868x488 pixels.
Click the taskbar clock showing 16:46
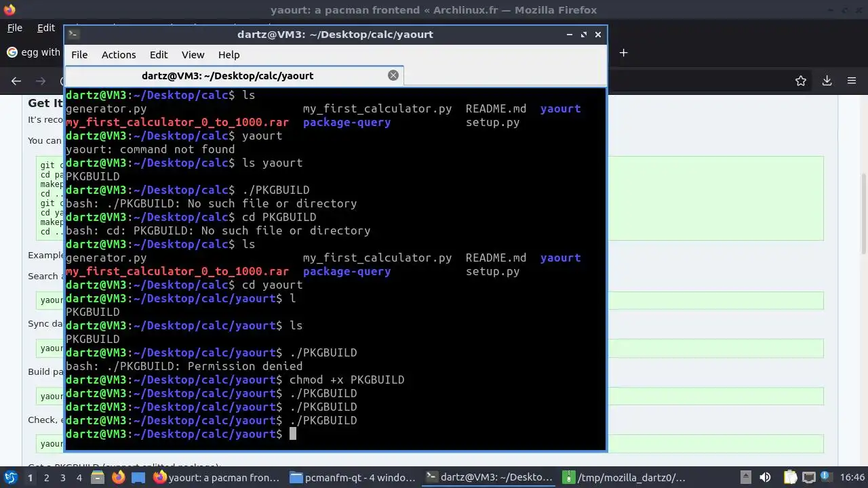852,477
